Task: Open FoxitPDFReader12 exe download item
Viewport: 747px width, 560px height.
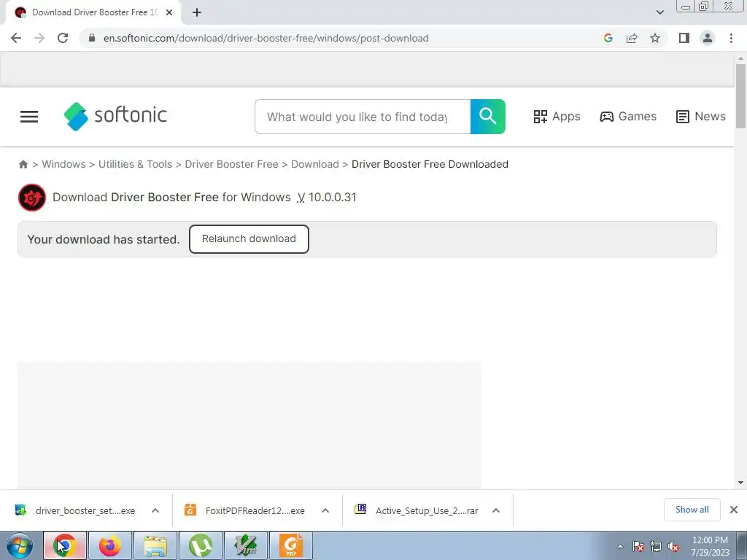Action: (246, 510)
